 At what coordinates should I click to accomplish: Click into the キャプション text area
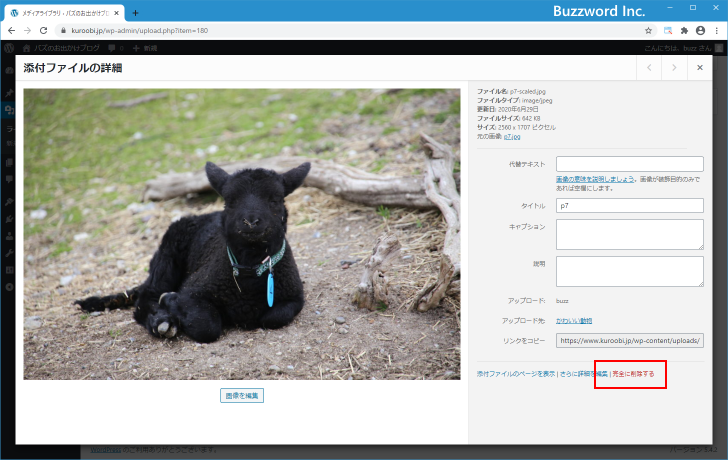[629, 234]
